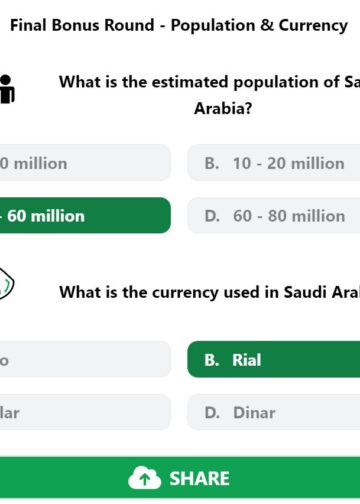Click the letter D beside Dinar
Viewport: 360px width, 504px height.
(212, 413)
